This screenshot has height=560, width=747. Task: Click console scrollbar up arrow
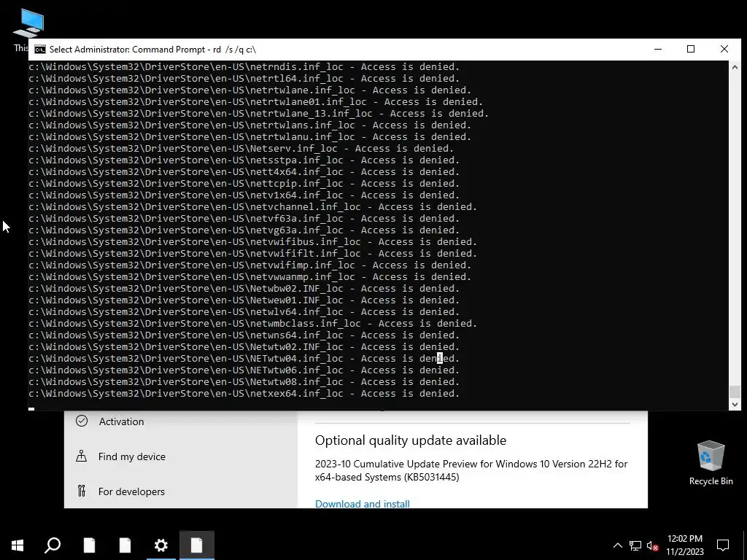coord(735,67)
